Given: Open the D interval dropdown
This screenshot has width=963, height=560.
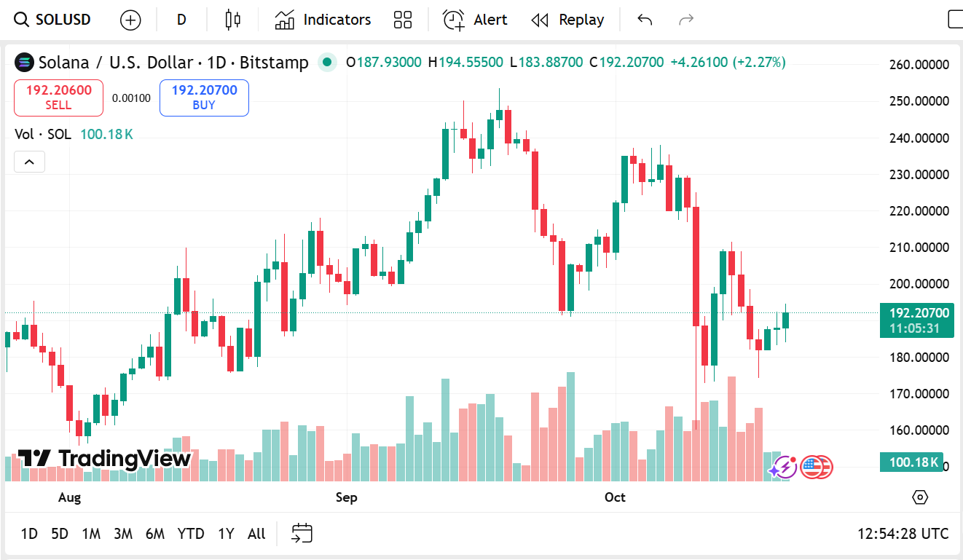Looking at the screenshot, I should click(181, 20).
